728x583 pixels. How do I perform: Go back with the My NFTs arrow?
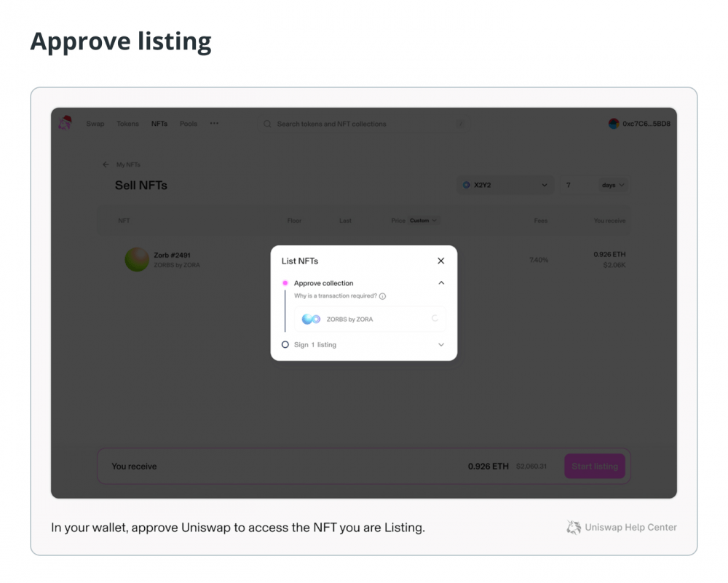[106, 164]
